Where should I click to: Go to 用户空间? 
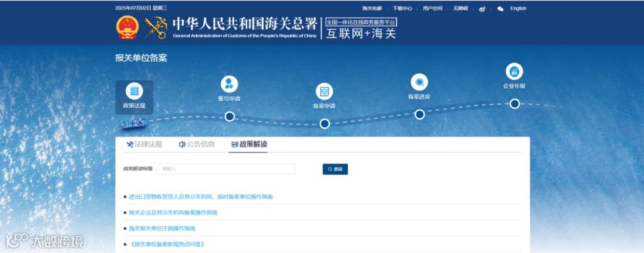(433, 8)
